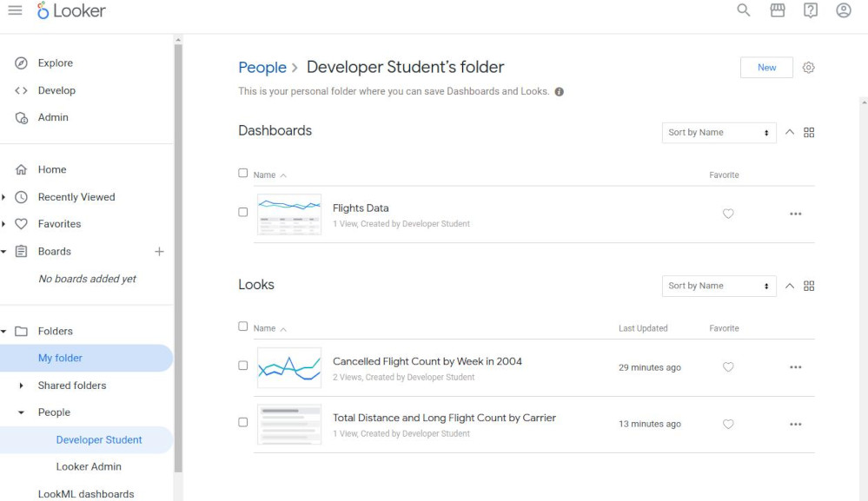
Task: Open the Marketplace icon
Action: coord(778,10)
